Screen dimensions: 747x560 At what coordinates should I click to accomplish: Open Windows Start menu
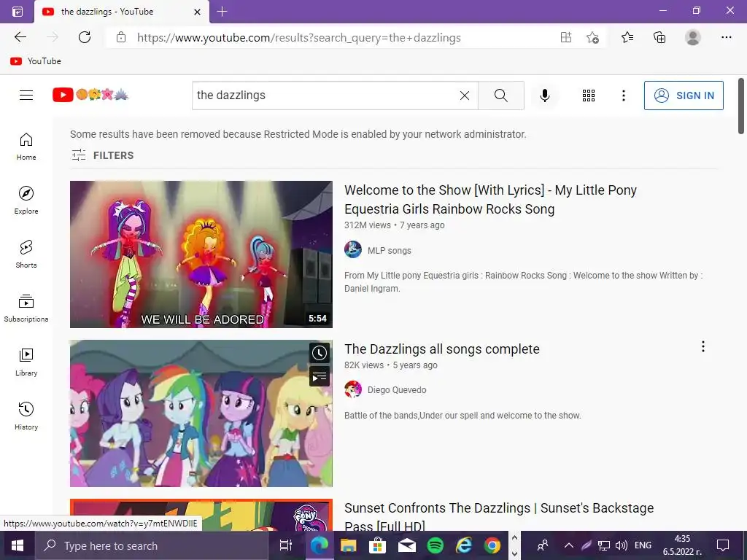coord(18,545)
